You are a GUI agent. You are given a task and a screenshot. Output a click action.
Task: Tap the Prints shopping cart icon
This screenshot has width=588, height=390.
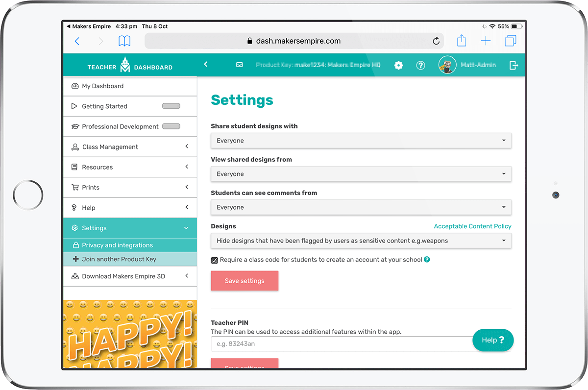click(x=75, y=187)
